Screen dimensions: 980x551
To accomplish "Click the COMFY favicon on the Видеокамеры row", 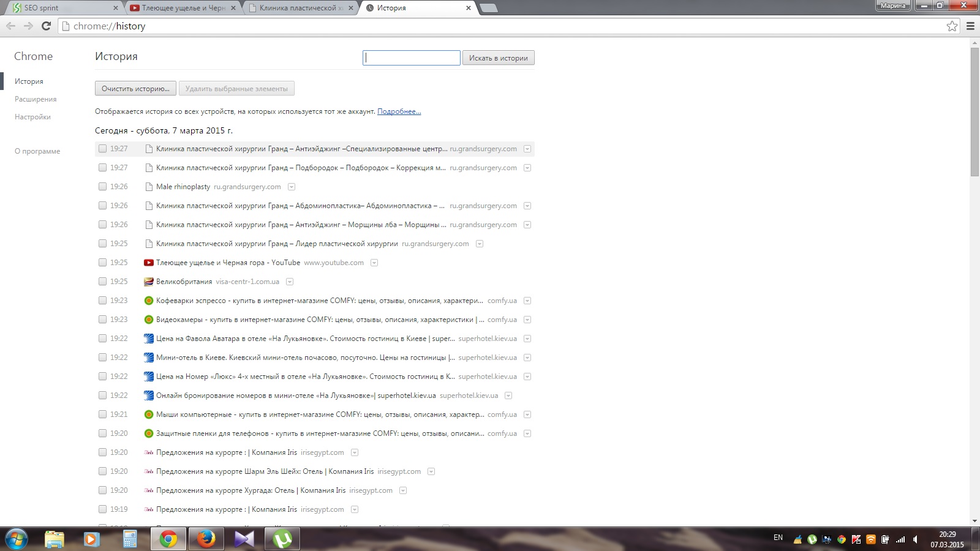I will [x=148, y=320].
